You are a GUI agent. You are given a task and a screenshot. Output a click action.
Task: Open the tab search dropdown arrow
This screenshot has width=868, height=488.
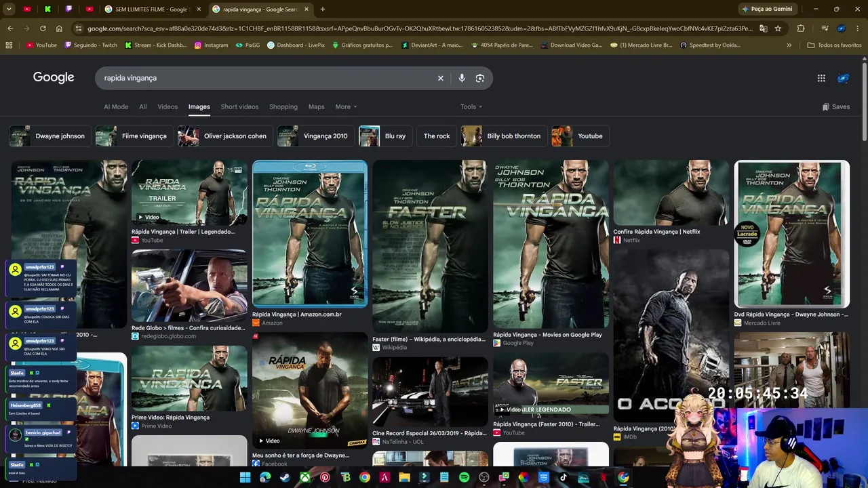(9, 9)
